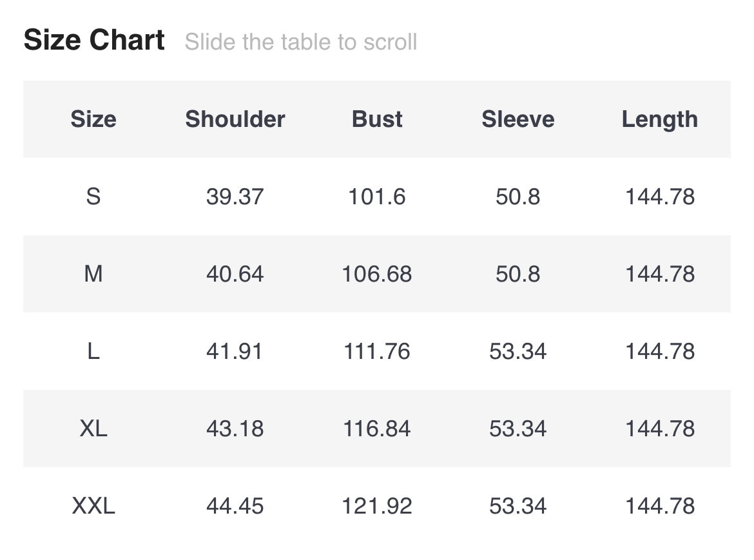Viewport: 754px width, 560px height.
Task: Click bust value 101.6 for size S
Action: click(x=377, y=197)
